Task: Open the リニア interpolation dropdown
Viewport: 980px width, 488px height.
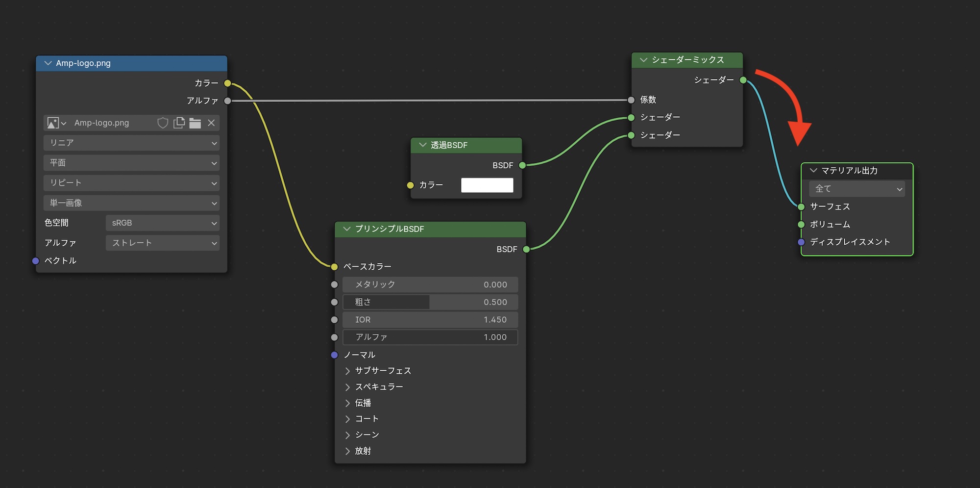Action: click(x=131, y=143)
